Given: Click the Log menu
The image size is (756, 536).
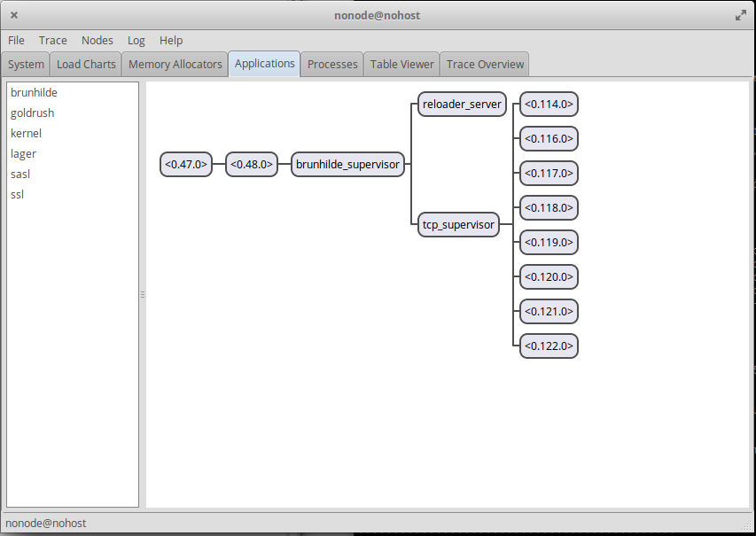Looking at the screenshot, I should pyautogui.click(x=136, y=40).
